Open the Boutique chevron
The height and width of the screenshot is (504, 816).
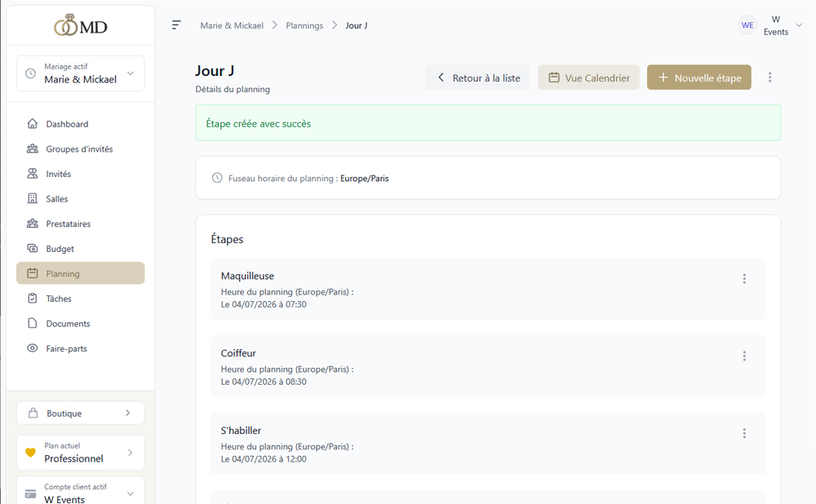coord(128,413)
